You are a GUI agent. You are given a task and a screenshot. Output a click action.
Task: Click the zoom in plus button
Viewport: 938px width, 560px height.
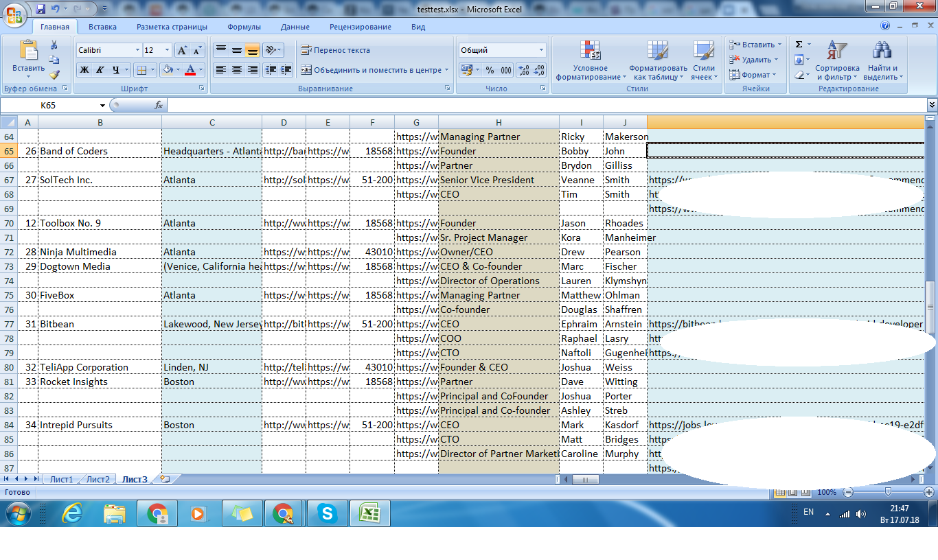pos(929,492)
